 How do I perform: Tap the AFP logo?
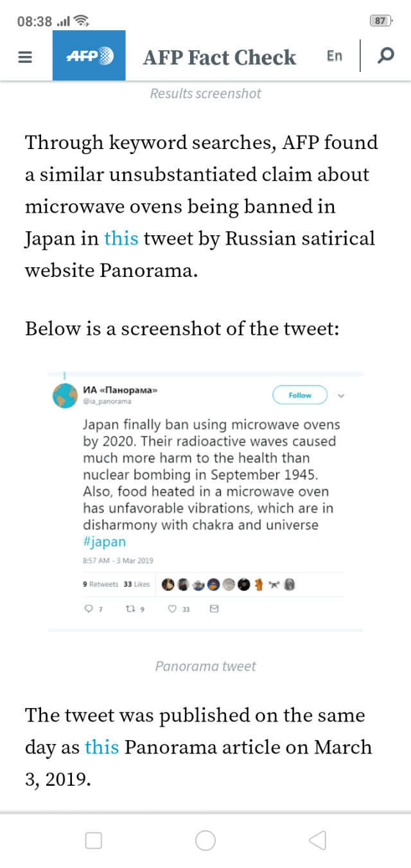point(89,56)
